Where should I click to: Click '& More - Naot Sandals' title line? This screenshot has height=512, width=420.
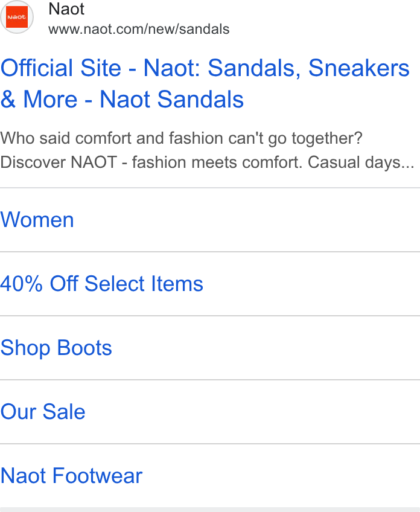click(x=122, y=99)
